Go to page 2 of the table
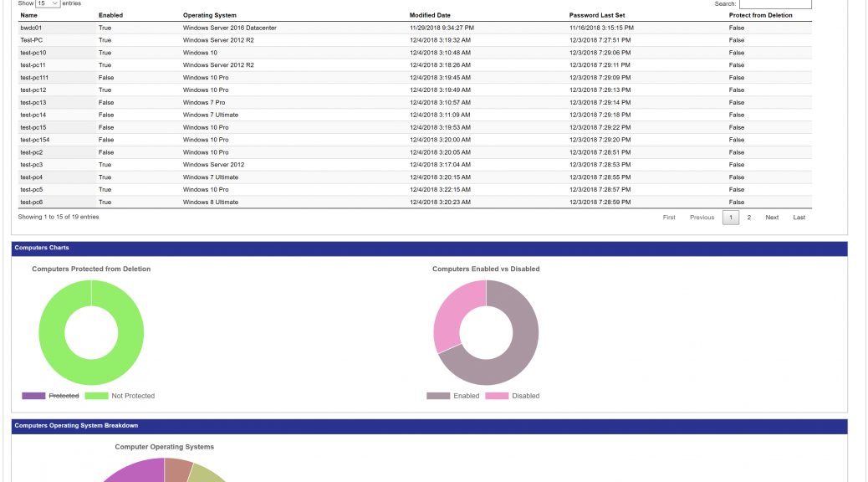Screen dimensions: 868x482 pos(749,218)
